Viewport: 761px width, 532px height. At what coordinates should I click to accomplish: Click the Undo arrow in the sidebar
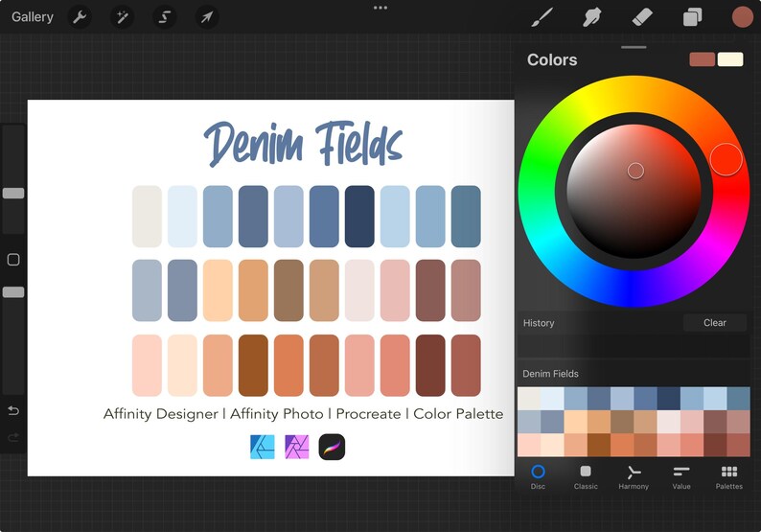point(13,410)
